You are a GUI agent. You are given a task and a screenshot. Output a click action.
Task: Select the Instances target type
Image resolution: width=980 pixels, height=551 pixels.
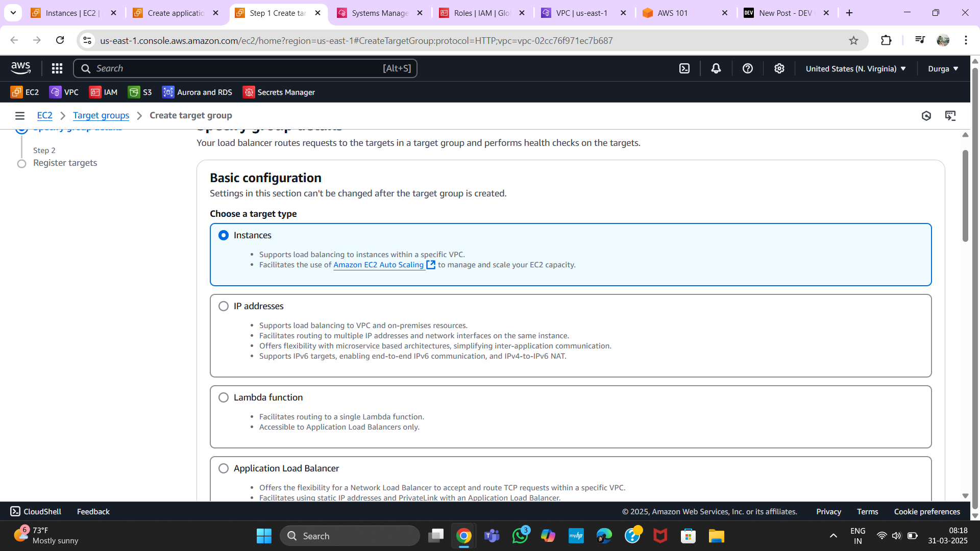(224, 235)
